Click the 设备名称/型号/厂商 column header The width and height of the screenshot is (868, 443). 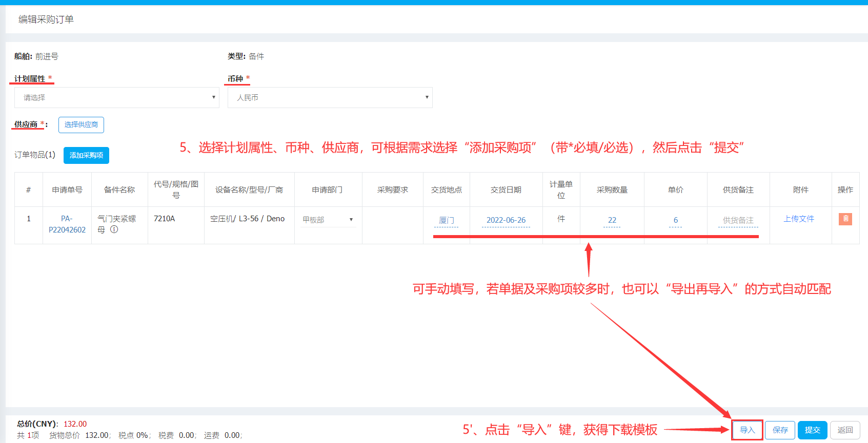pyautogui.click(x=249, y=189)
